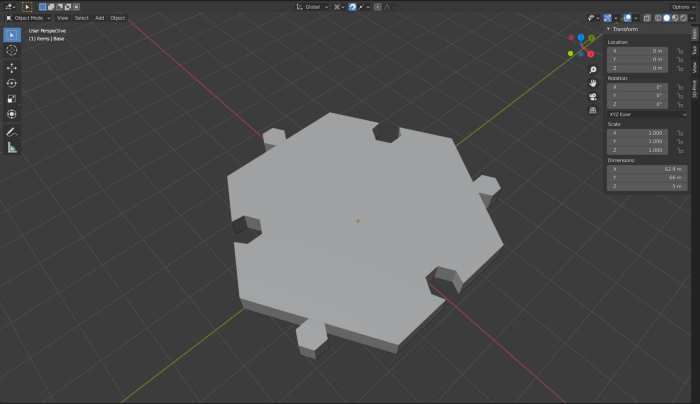Select Solid viewport shading
This screenshot has height=404, width=700.
click(x=667, y=18)
